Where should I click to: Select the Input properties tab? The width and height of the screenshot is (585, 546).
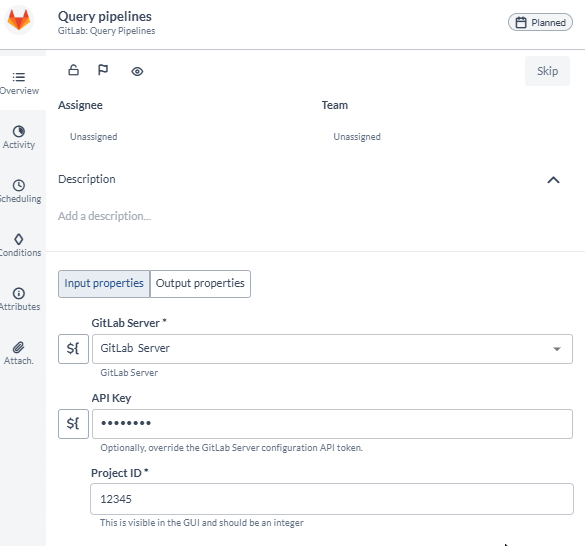coord(104,284)
